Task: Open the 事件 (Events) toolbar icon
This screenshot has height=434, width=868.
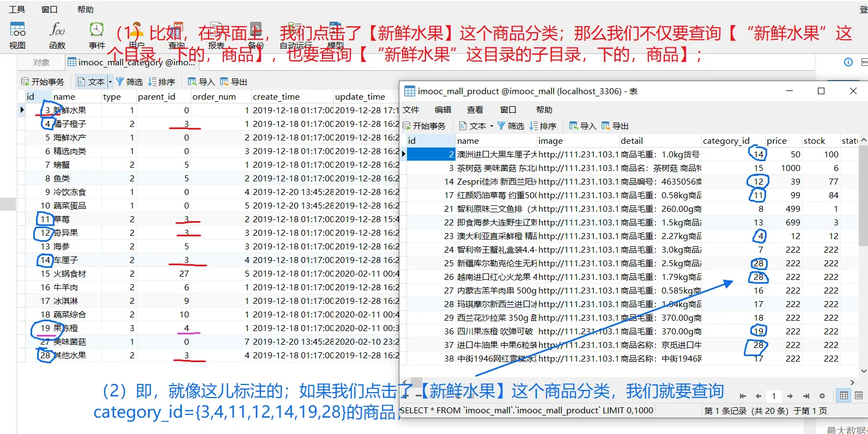Action: (x=97, y=35)
